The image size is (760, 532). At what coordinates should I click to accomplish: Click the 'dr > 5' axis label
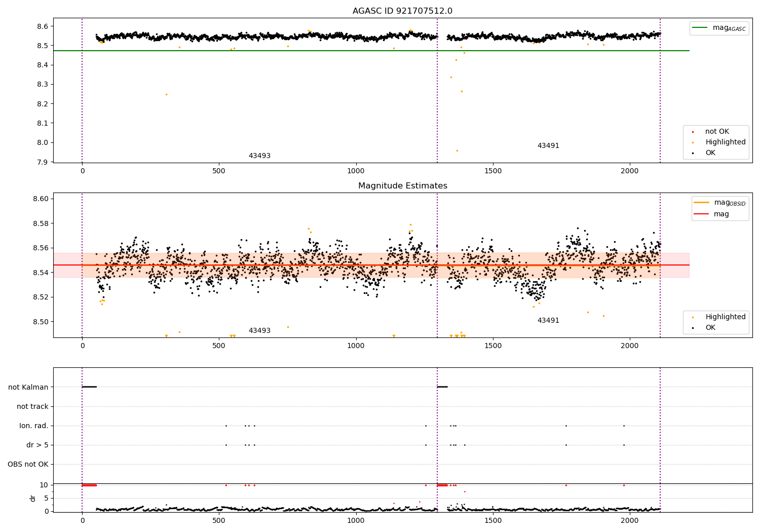point(37,445)
